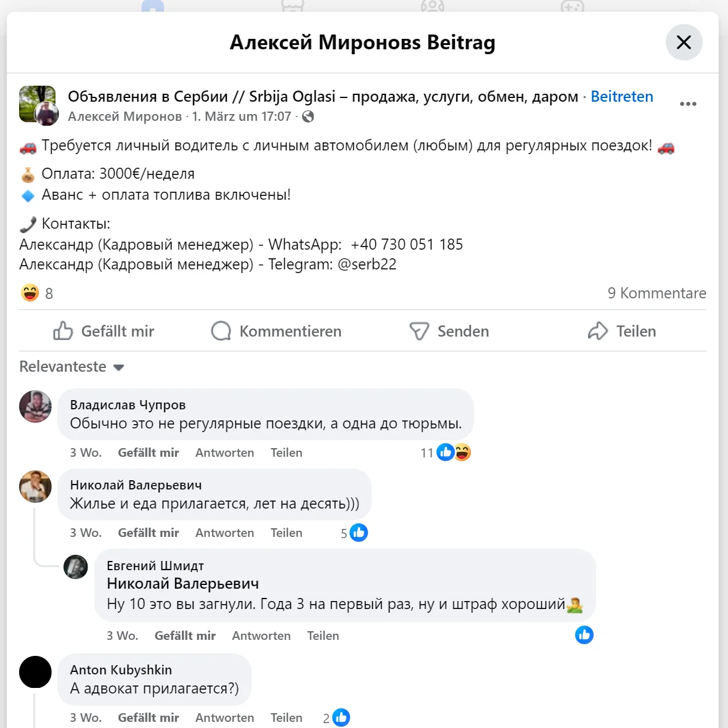Click the Senden messenger button

449,331
